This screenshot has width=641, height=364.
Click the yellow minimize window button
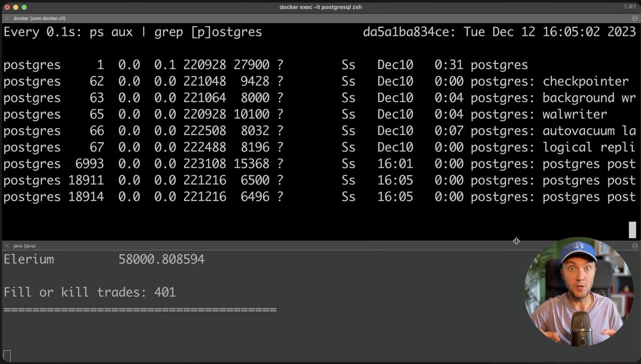(16, 7)
